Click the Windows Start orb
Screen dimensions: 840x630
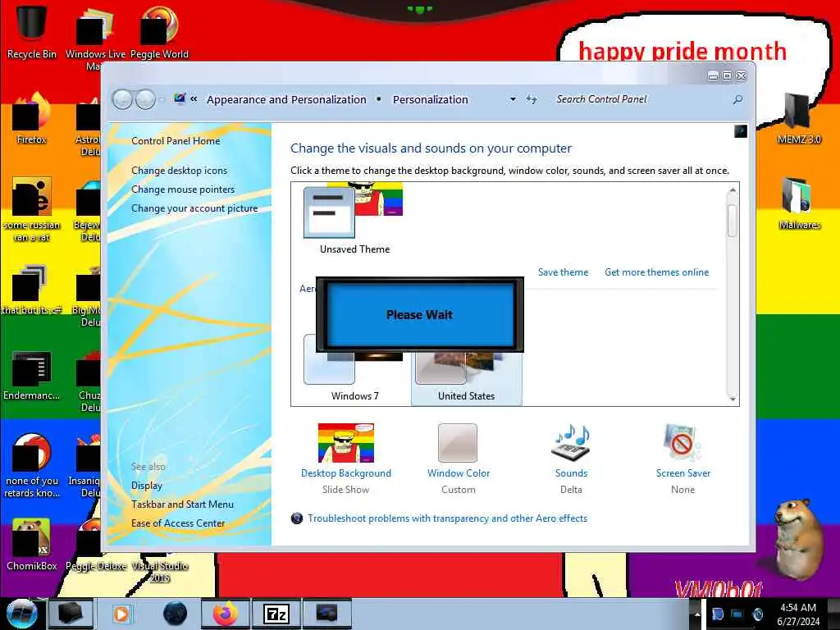click(21, 614)
